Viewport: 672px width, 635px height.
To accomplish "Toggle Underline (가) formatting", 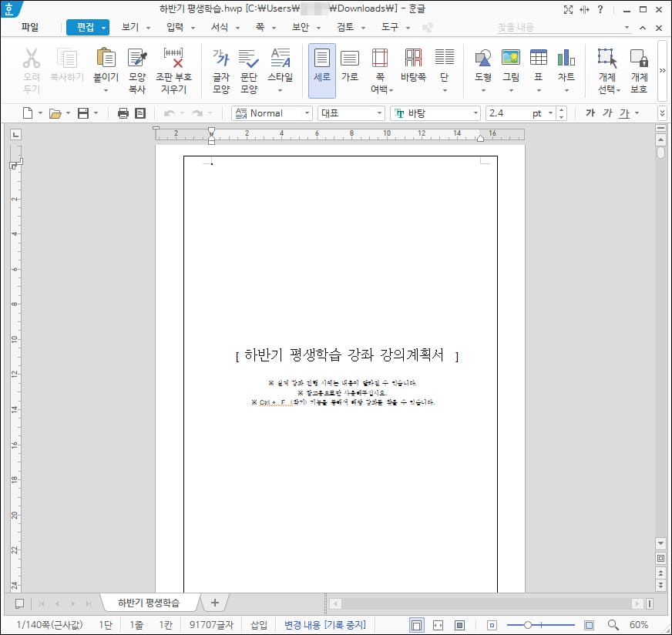I will 624,113.
